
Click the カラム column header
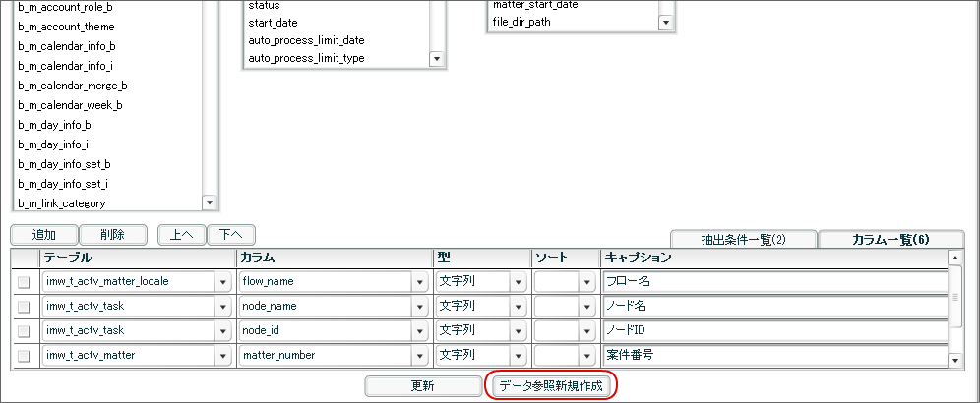click(335, 258)
